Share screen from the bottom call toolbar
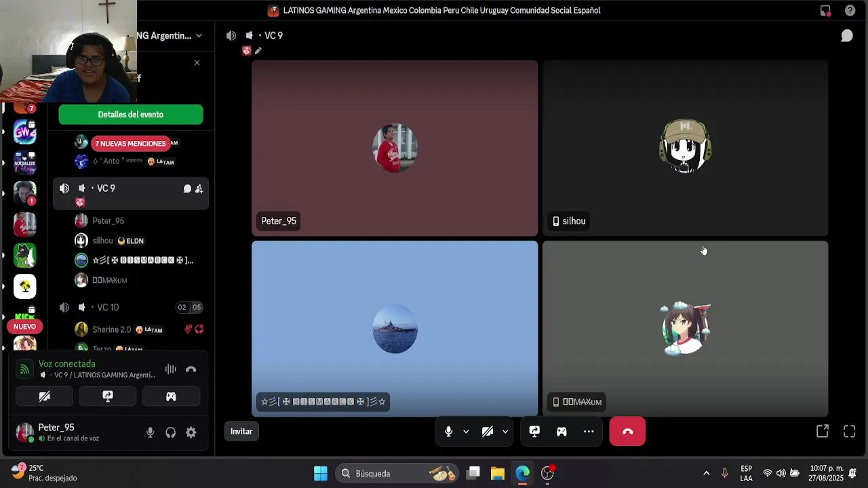 pyautogui.click(x=534, y=431)
